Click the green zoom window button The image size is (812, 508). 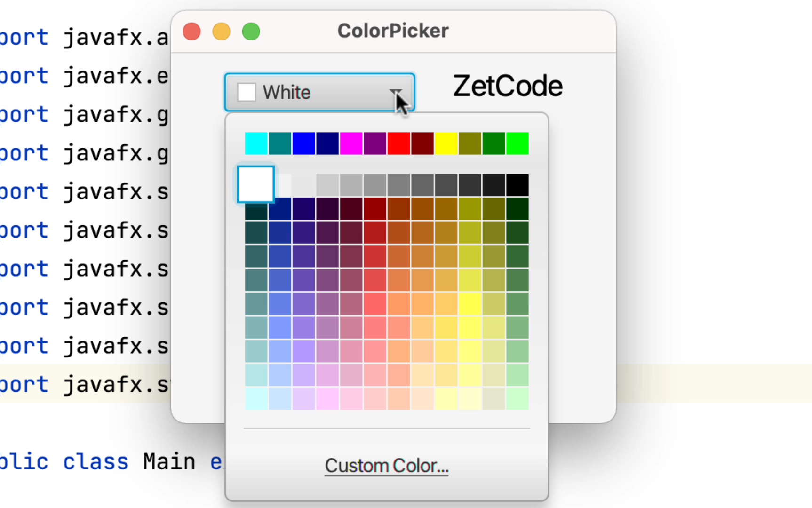pos(251,32)
